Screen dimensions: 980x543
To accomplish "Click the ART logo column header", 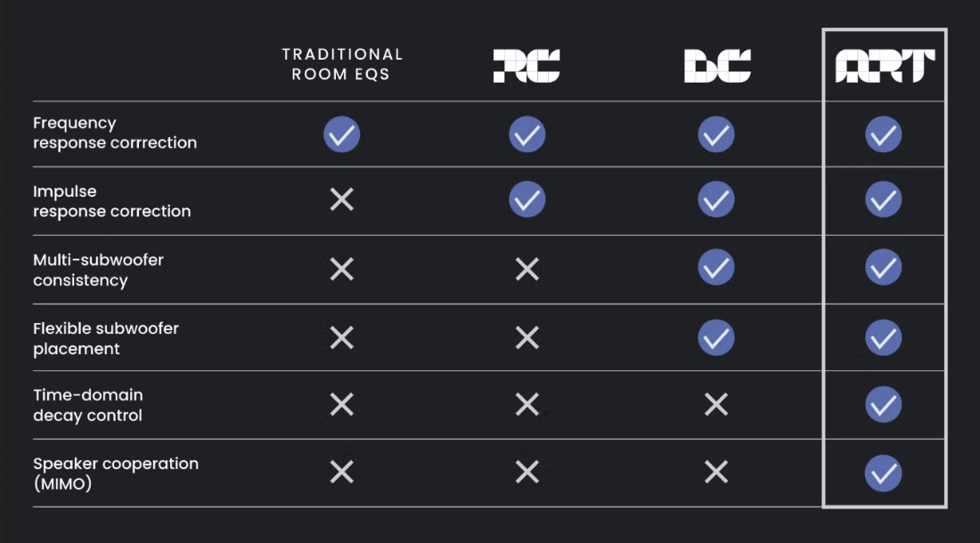I will pos(885,66).
